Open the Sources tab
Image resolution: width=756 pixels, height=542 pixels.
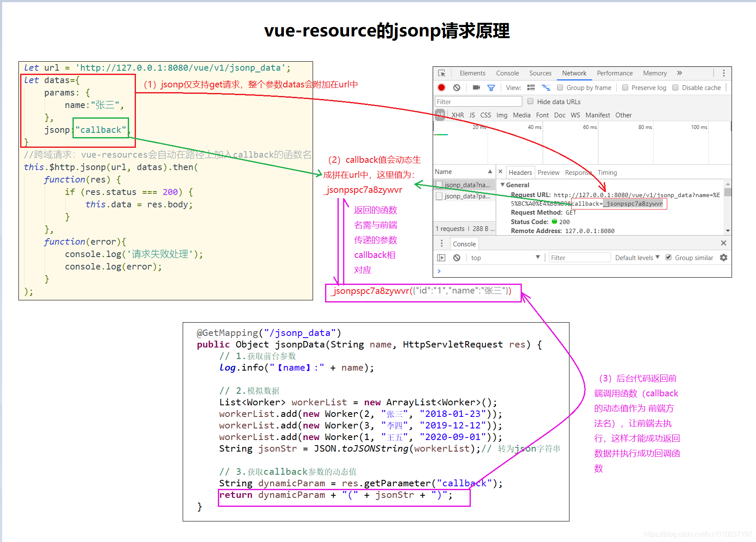[x=540, y=73]
